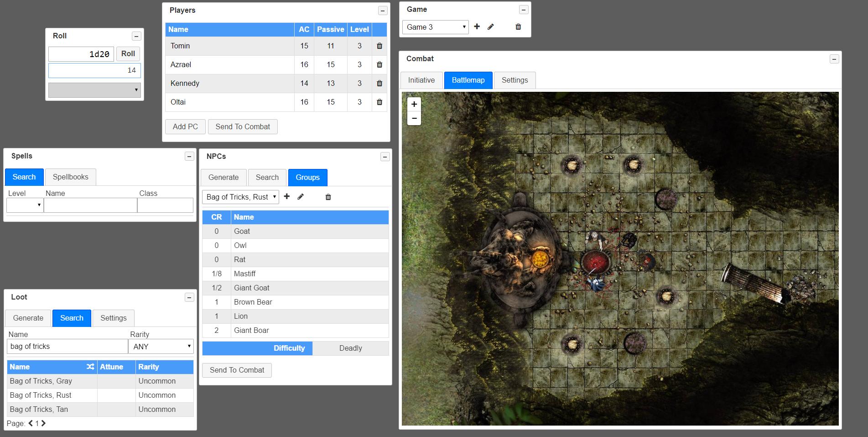Open the NPCs Search tab
868x437 pixels.
coord(267,178)
